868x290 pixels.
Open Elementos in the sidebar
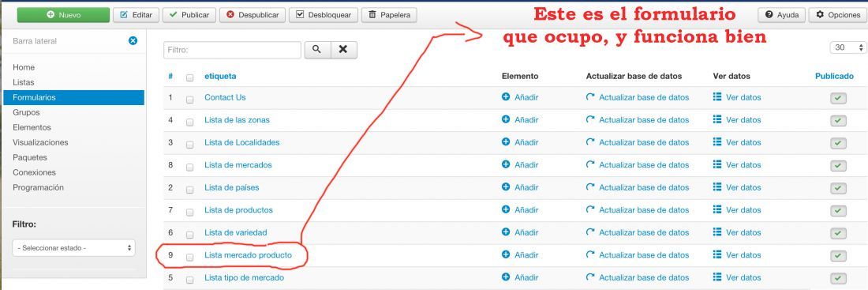click(32, 127)
